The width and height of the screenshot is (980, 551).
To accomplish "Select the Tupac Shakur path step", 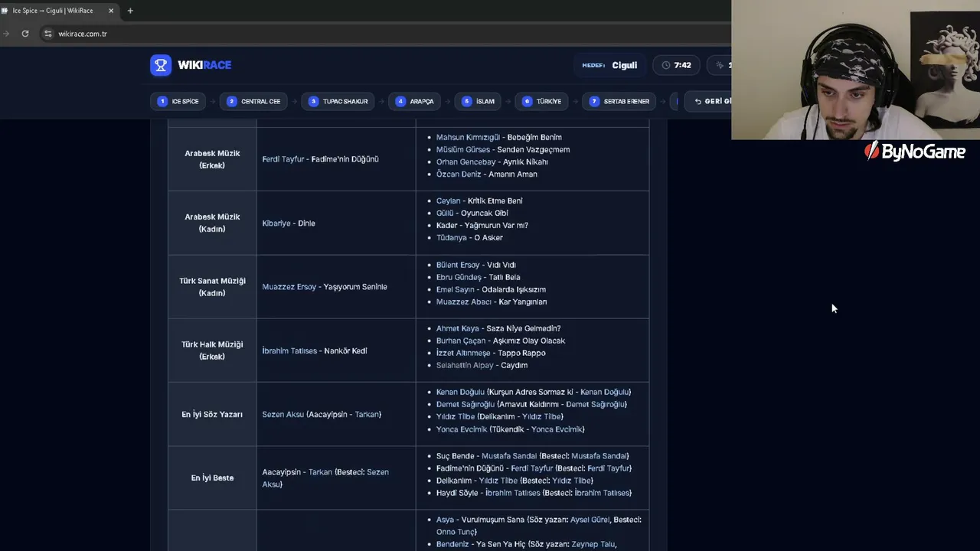I will click(x=338, y=101).
